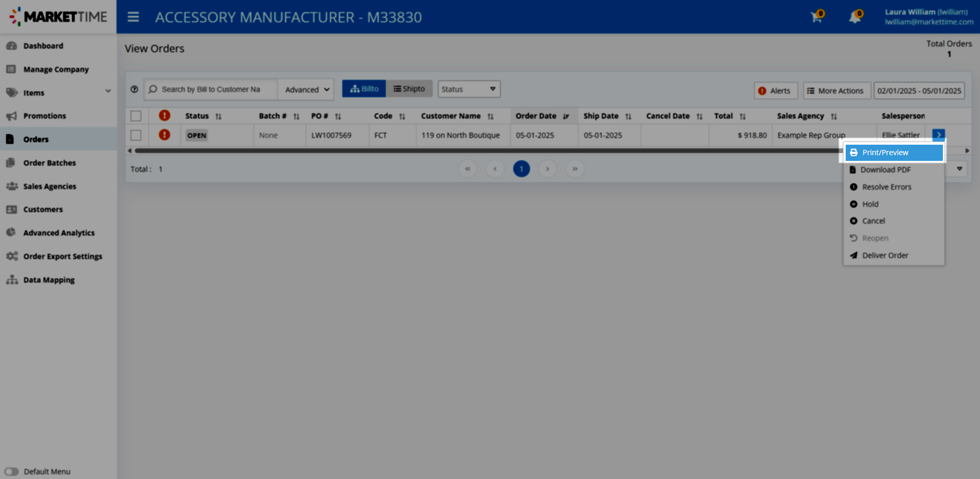Screen dimensions: 980x479
Task: Click the Sales Agencies people icon
Action: pyautogui.click(x=11, y=186)
